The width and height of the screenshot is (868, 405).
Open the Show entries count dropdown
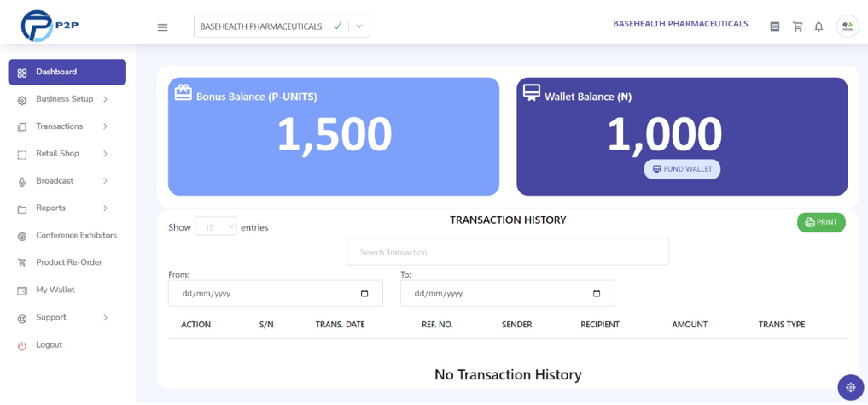[216, 226]
